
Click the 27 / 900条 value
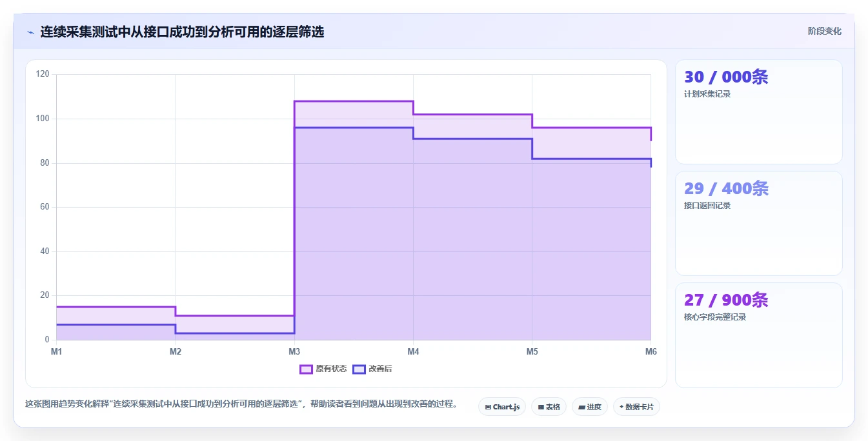pos(726,300)
